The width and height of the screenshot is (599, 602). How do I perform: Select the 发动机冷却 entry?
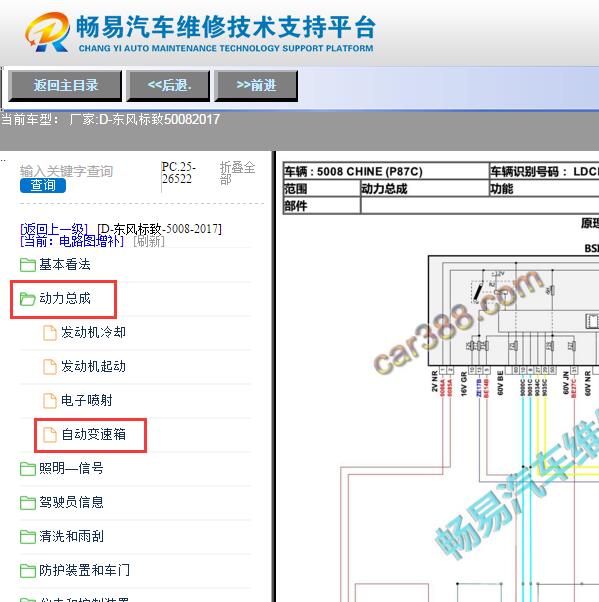93,332
